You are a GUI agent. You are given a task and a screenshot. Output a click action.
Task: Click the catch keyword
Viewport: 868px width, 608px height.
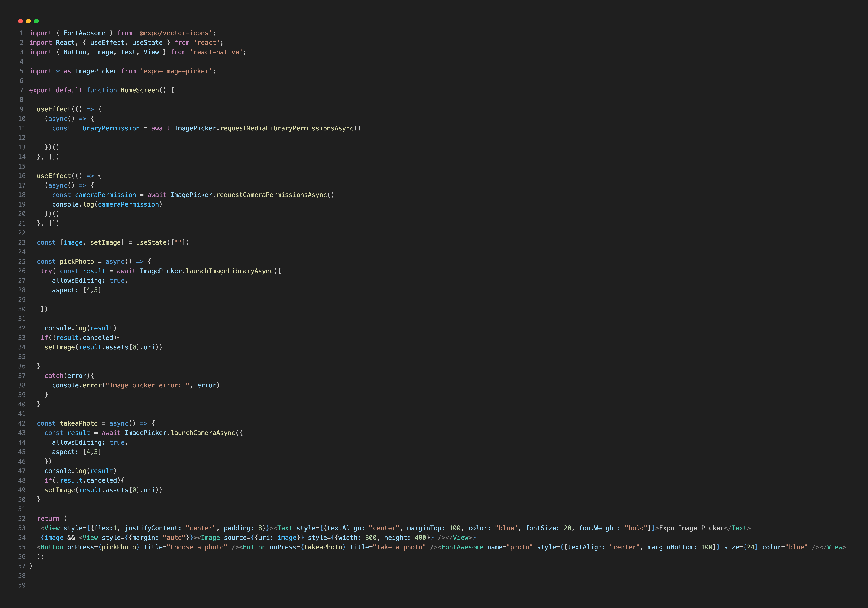(x=54, y=376)
